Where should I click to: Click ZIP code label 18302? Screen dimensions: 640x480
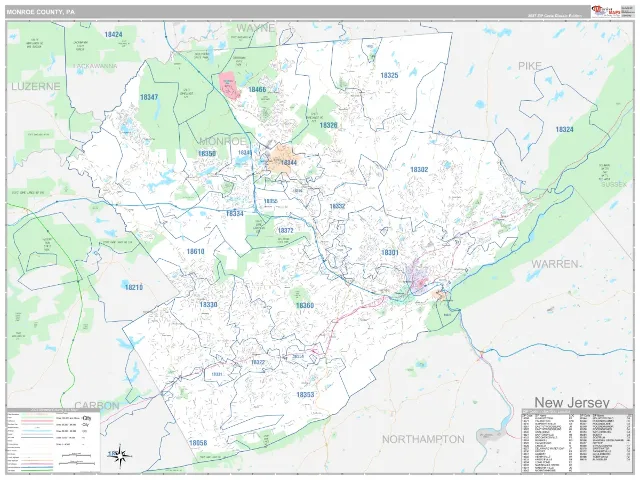tap(419, 169)
